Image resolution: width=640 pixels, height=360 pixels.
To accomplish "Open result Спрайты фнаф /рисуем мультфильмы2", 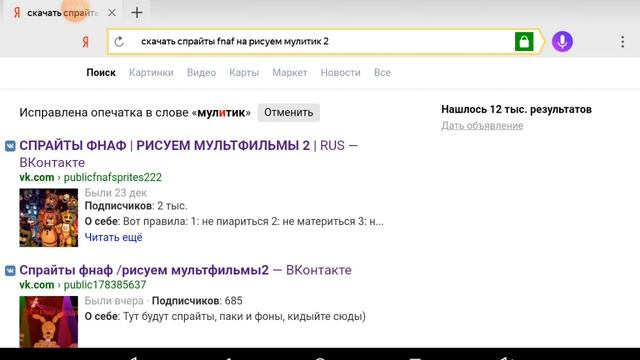I will (185, 270).
